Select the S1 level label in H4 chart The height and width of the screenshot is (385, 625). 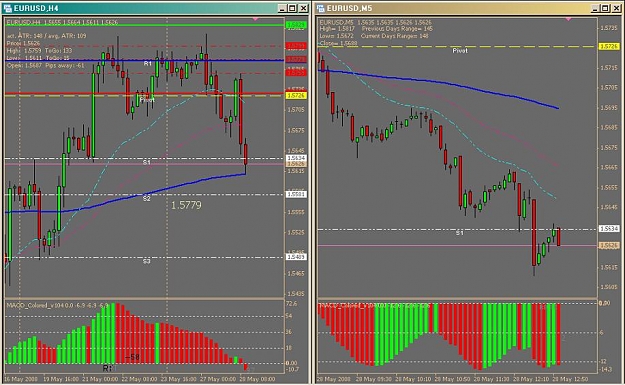coord(147,162)
